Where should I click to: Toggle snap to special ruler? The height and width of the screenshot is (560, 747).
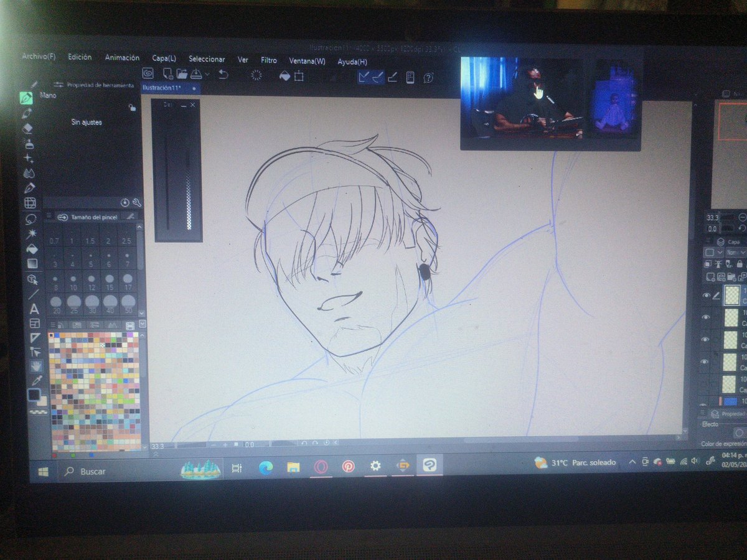coord(378,77)
